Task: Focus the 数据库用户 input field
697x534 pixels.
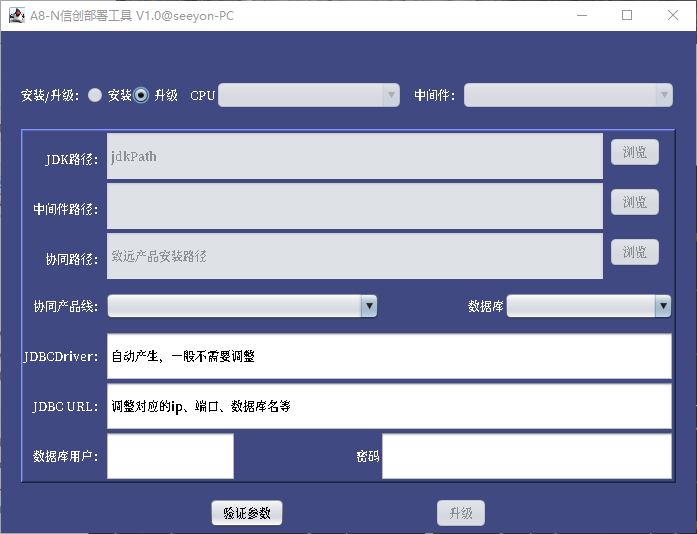Action: click(x=170, y=456)
